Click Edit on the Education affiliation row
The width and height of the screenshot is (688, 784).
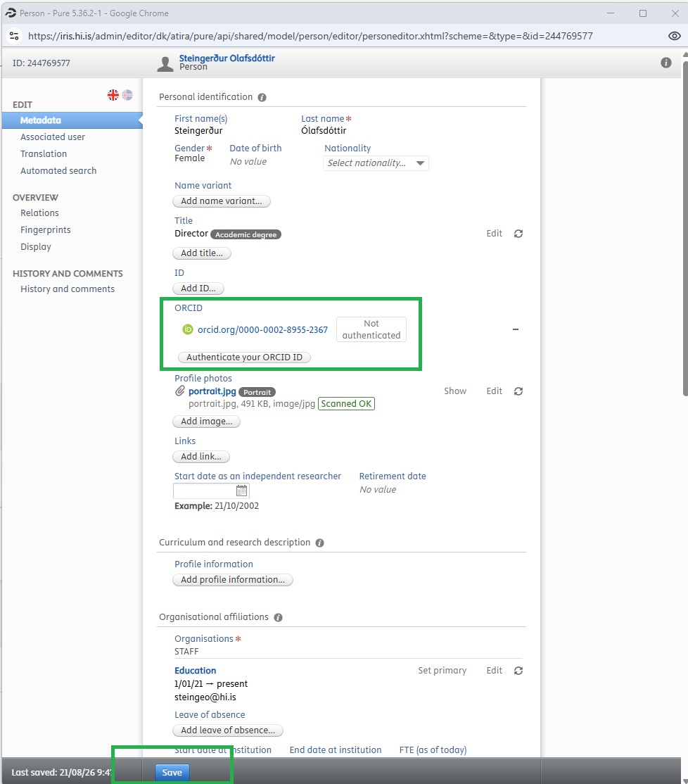click(x=494, y=671)
